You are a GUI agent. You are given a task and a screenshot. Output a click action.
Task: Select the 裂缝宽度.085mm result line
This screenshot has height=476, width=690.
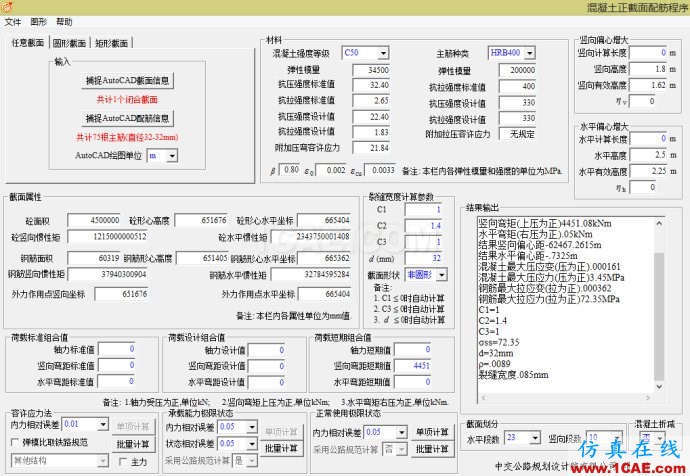[514, 375]
